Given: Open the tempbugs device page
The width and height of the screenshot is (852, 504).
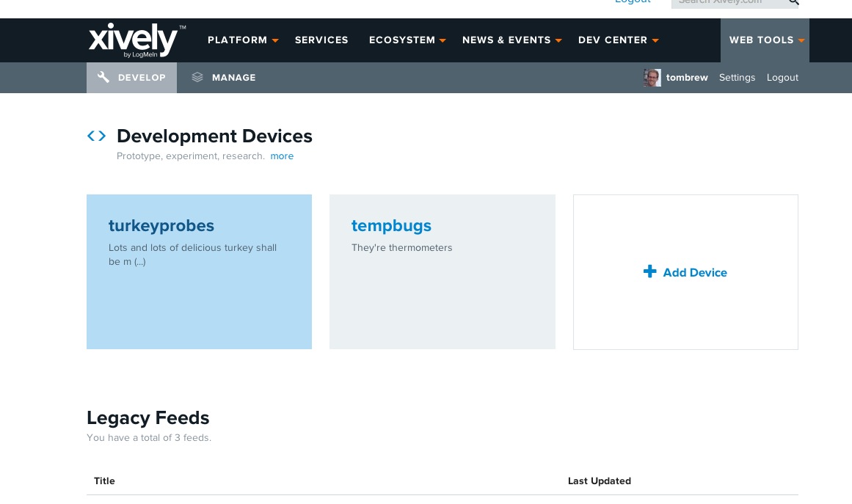Looking at the screenshot, I should [x=391, y=226].
